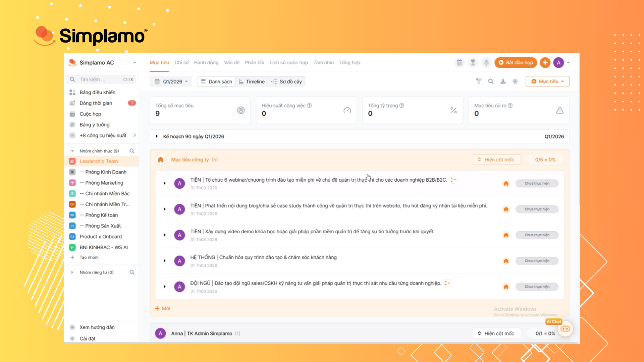Switch to Danh sách view

pyautogui.click(x=217, y=82)
